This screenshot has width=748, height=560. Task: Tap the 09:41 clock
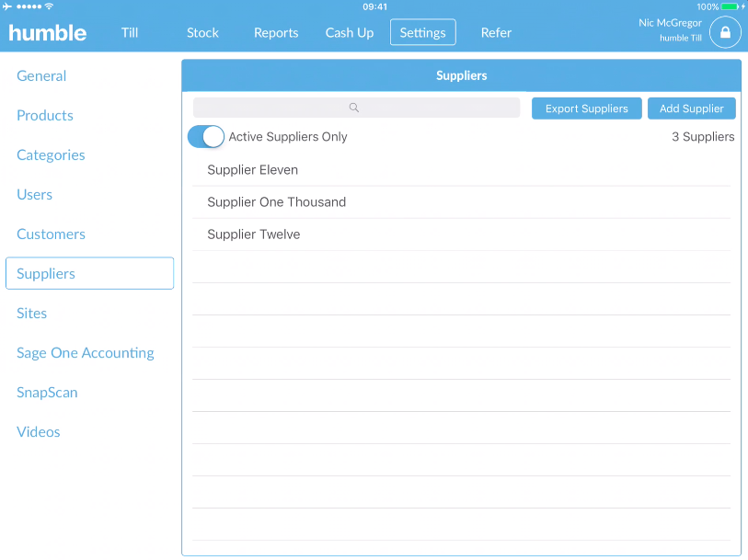374,6
